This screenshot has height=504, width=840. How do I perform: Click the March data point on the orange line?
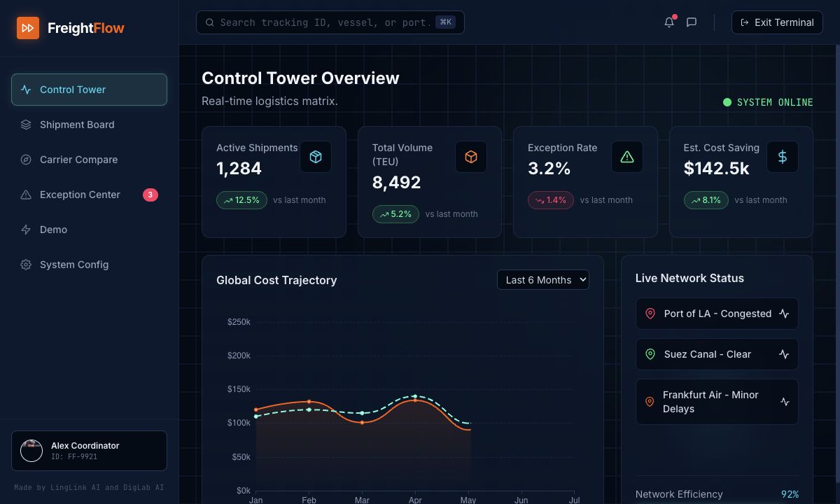click(x=362, y=422)
